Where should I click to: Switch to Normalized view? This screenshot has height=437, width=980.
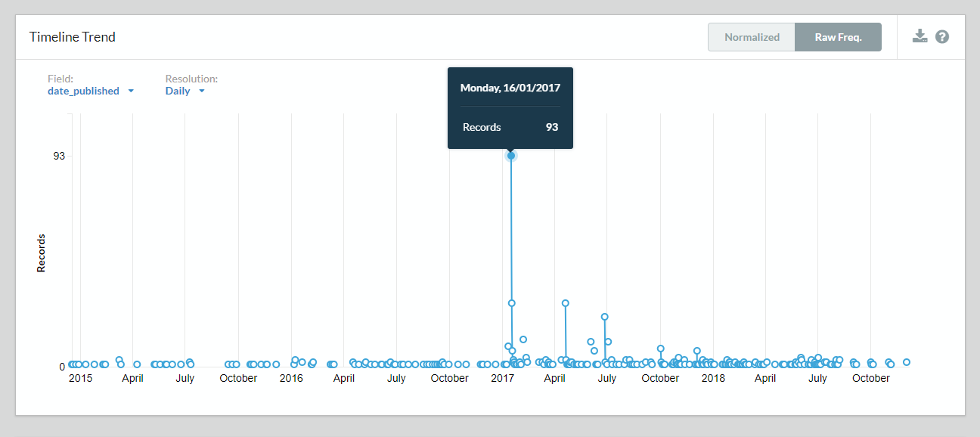(x=752, y=37)
